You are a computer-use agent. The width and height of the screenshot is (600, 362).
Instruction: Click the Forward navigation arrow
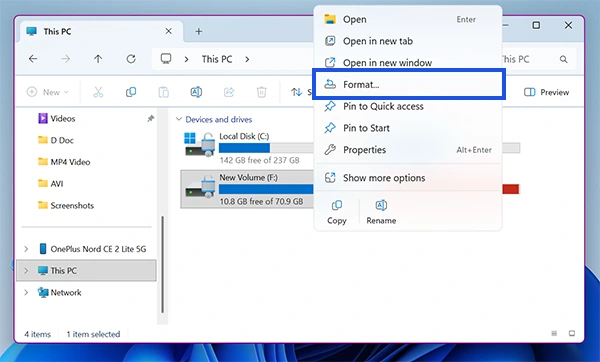[x=66, y=59]
